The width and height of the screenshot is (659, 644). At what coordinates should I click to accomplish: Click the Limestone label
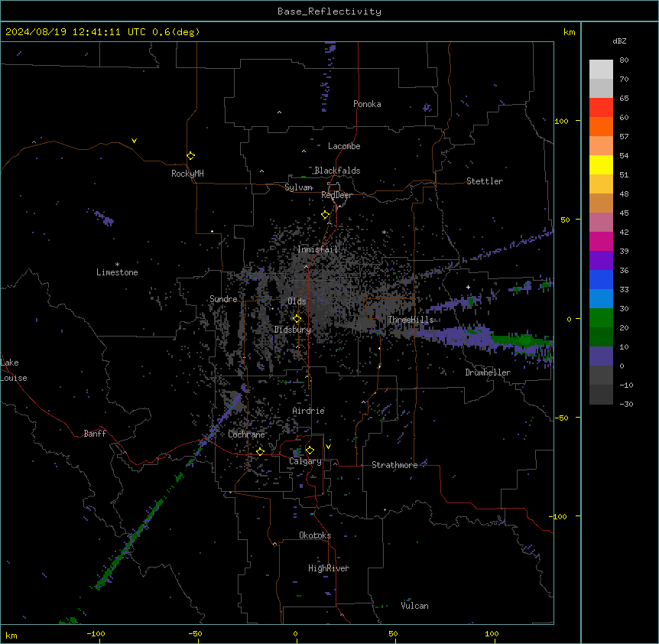[x=117, y=272]
